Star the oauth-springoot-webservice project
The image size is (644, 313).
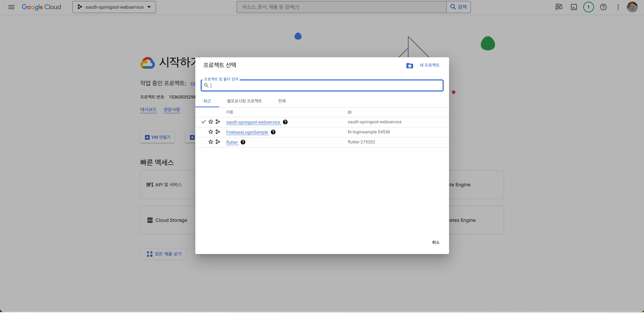(x=211, y=122)
